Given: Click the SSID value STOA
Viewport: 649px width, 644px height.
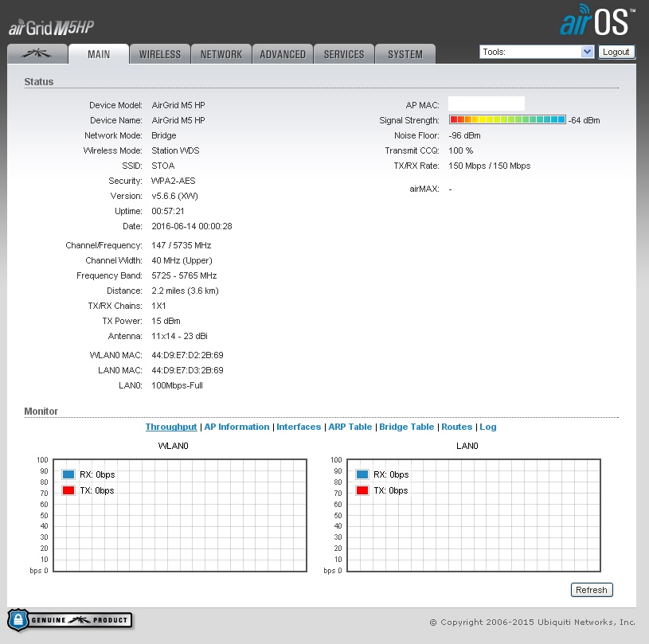Looking at the screenshot, I should [x=163, y=166].
